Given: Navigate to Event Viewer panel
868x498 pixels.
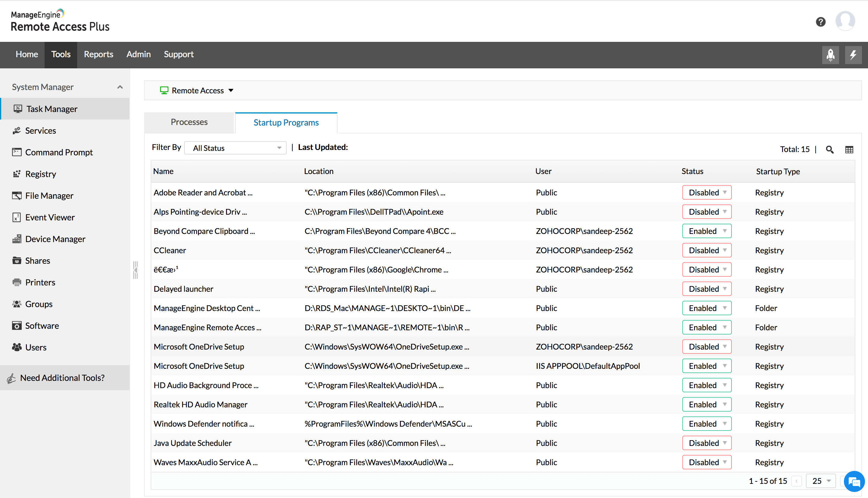Looking at the screenshot, I should (x=49, y=217).
